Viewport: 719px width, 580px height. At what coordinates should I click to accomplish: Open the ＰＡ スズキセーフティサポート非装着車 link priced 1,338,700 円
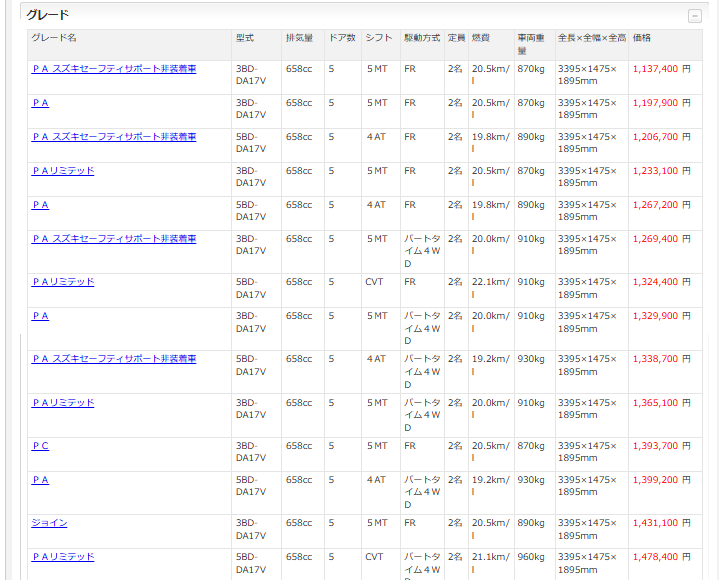click(x=114, y=359)
